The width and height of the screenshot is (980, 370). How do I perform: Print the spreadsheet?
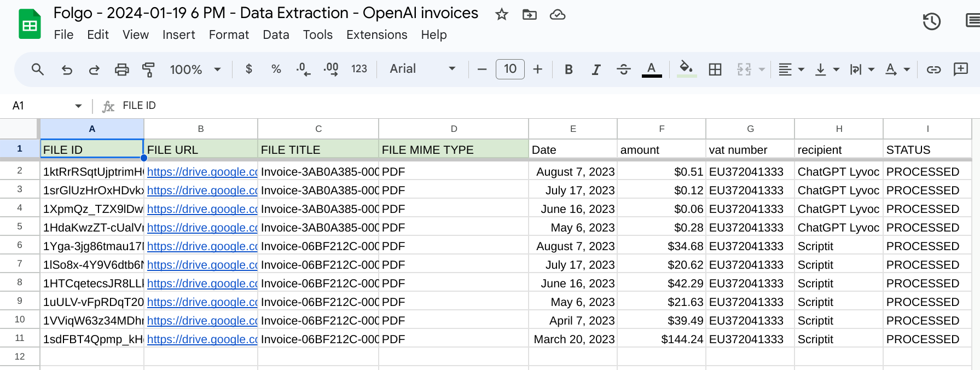point(121,70)
